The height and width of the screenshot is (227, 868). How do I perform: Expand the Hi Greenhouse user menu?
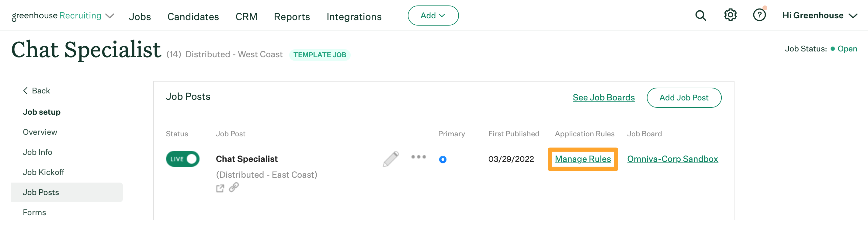click(x=819, y=16)
